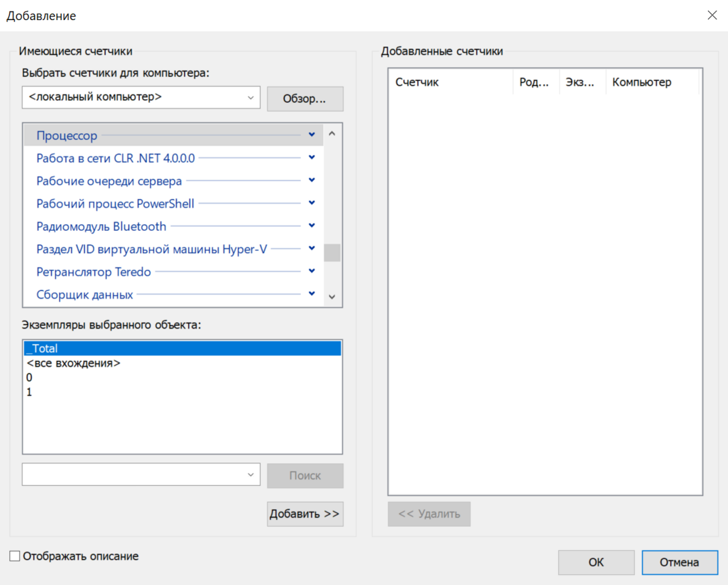Open the локальный компьютер dropdown
This screenshot has height=585, width=728.
coord(251,98)
